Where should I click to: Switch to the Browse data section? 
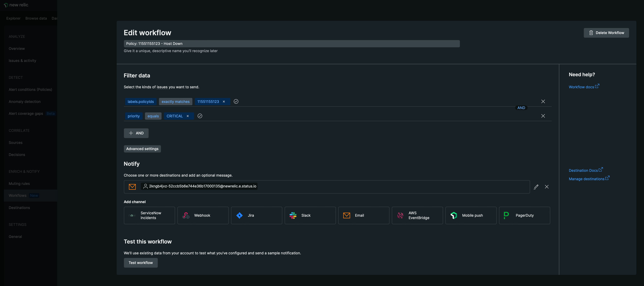36,18
